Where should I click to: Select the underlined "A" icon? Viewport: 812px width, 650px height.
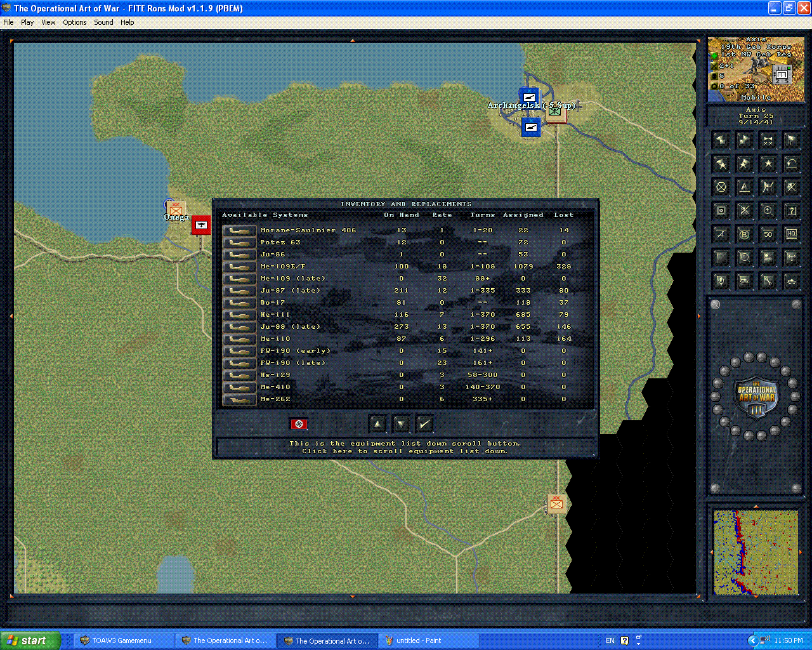point(744,187)
